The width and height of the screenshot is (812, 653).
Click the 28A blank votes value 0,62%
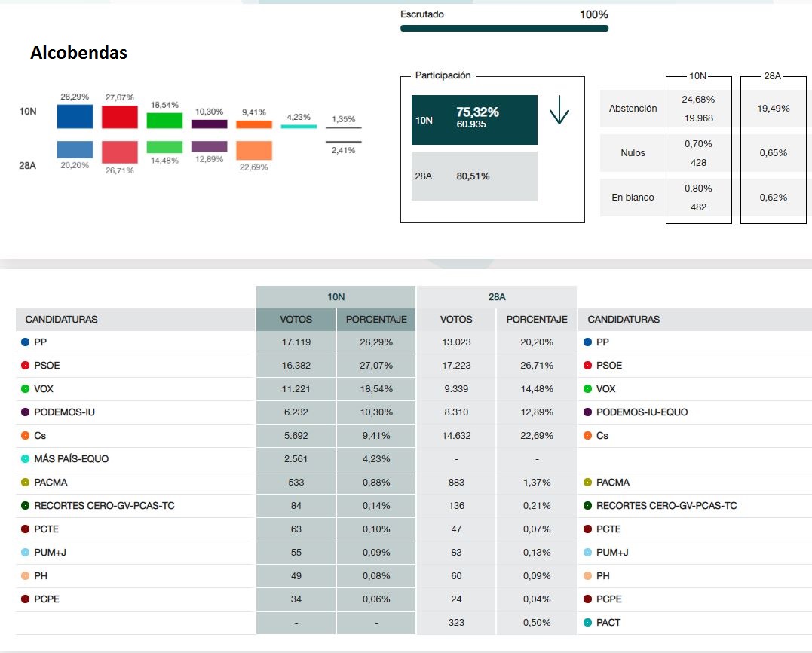pos(773,198)
